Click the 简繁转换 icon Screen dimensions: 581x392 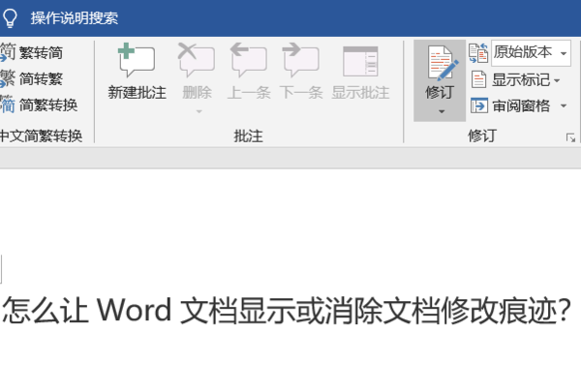coord(8,105)
